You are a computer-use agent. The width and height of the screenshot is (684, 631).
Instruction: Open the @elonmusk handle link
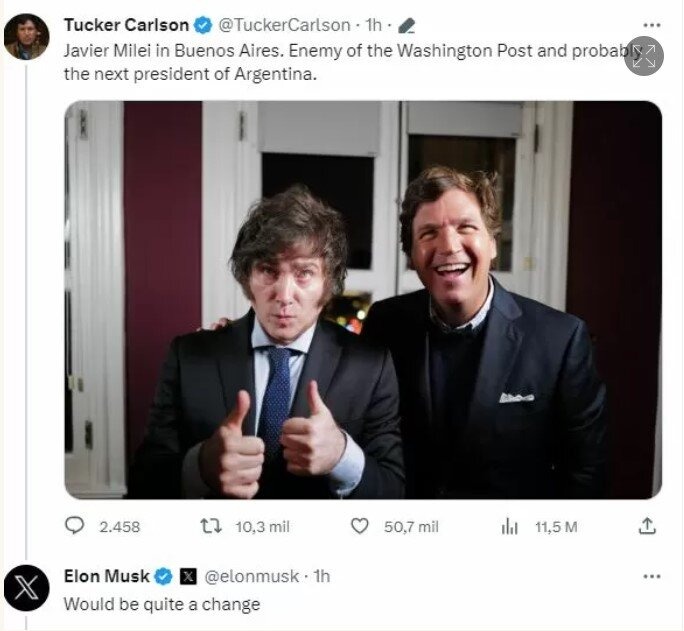click(x=253, y=576)
